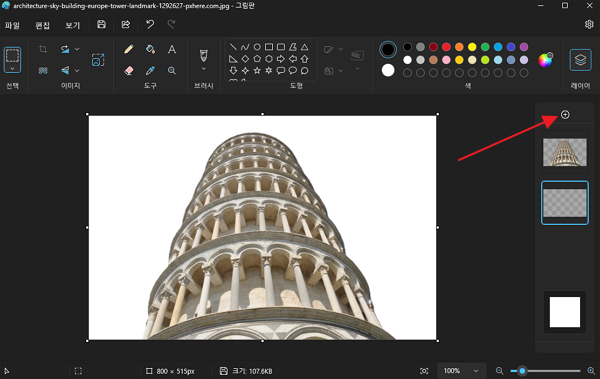Screen dimensions: 600x379
Task: Add a new layer with plus button
Action: 565,114
